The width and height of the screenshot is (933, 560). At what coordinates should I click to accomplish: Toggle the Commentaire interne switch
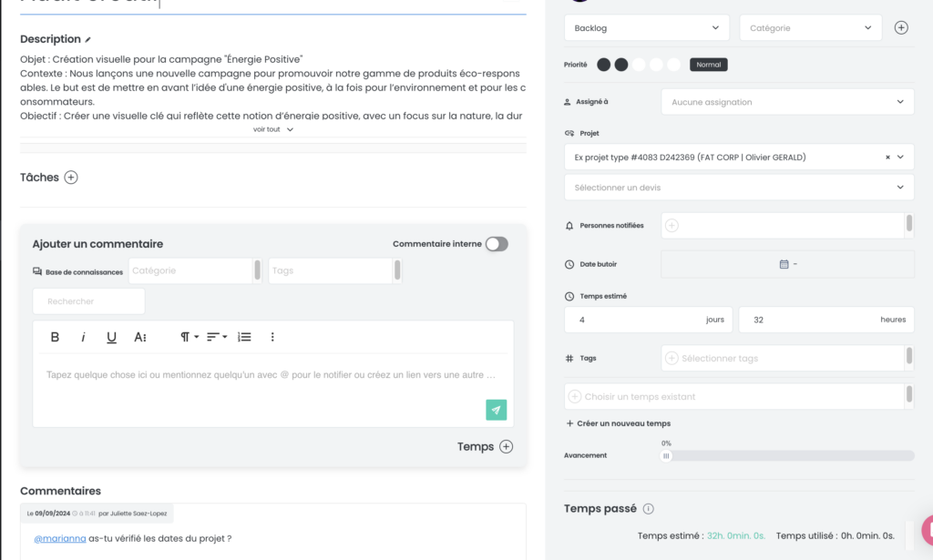pyautogui.click(x=497, y=244)
